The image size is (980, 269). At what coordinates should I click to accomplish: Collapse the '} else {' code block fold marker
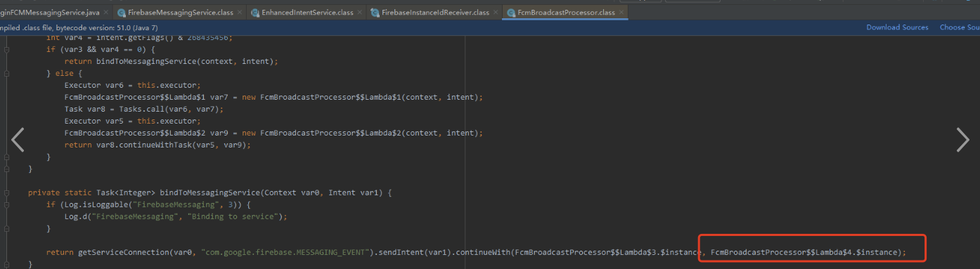(x=6, y=73)
